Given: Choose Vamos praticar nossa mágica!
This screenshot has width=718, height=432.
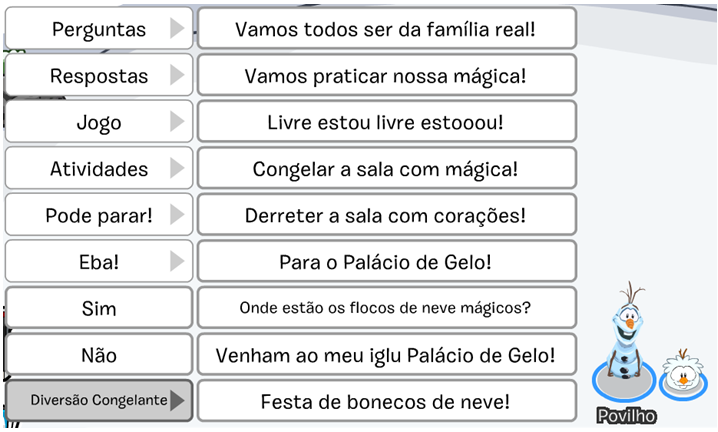Looking at the screenshot, I should (x=386, y=75).
